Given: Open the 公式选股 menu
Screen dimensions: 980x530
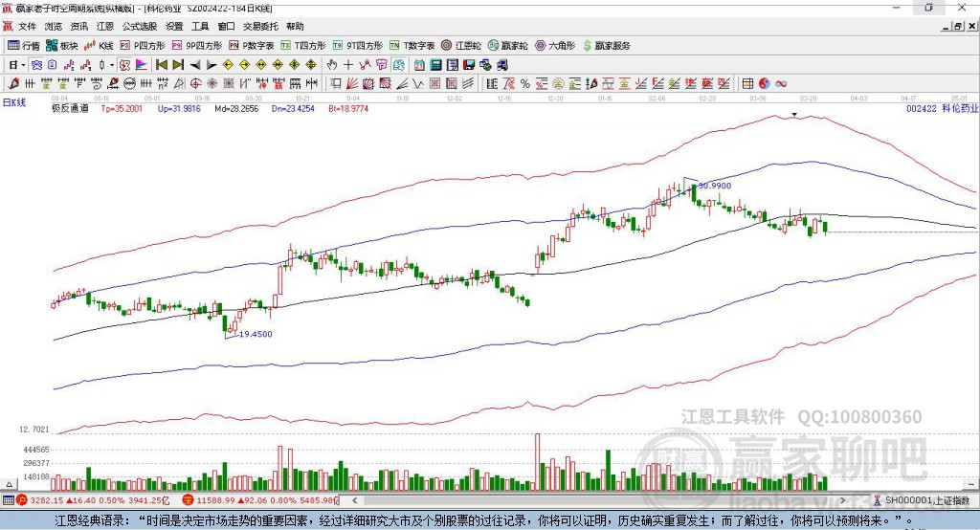Looking at the screenshot, I should pos(140,26).
